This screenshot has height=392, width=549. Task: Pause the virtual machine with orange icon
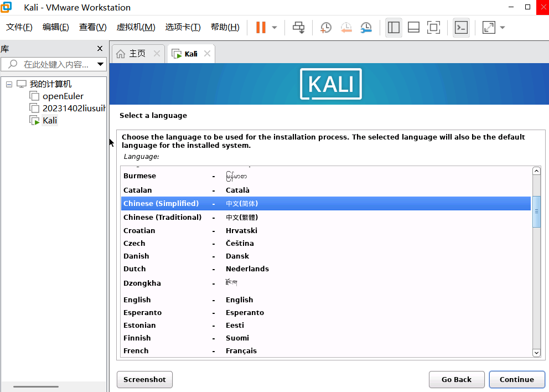261,27
